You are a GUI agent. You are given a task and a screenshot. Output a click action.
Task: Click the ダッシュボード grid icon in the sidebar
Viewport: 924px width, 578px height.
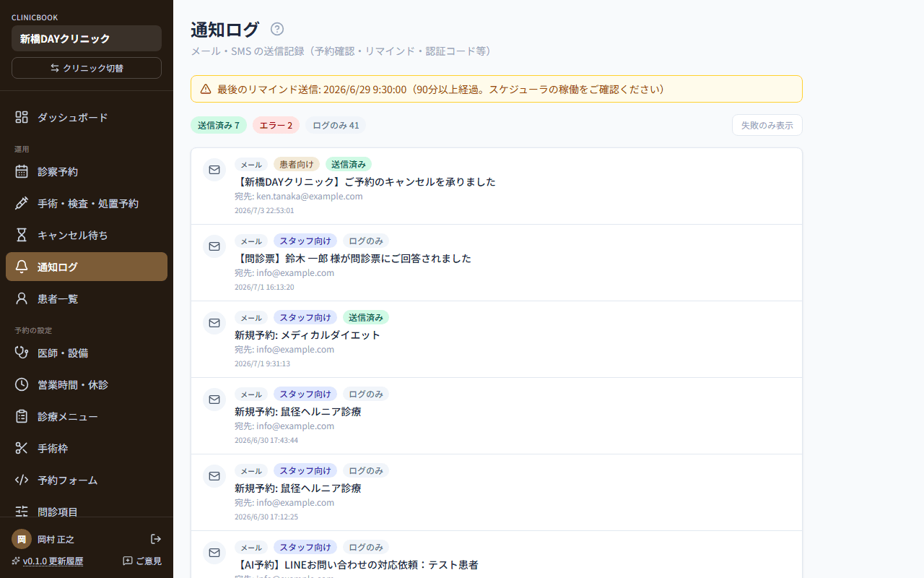coord(22,117)
